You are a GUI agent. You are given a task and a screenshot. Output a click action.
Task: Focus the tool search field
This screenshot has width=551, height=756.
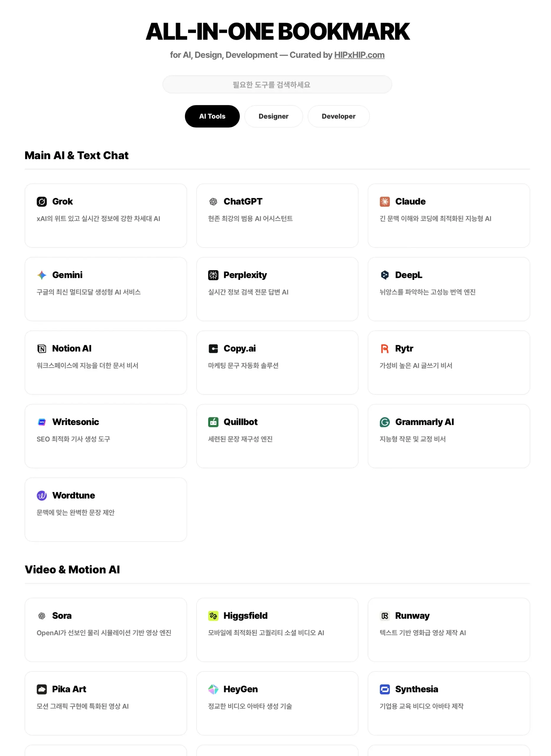(277, 84)
